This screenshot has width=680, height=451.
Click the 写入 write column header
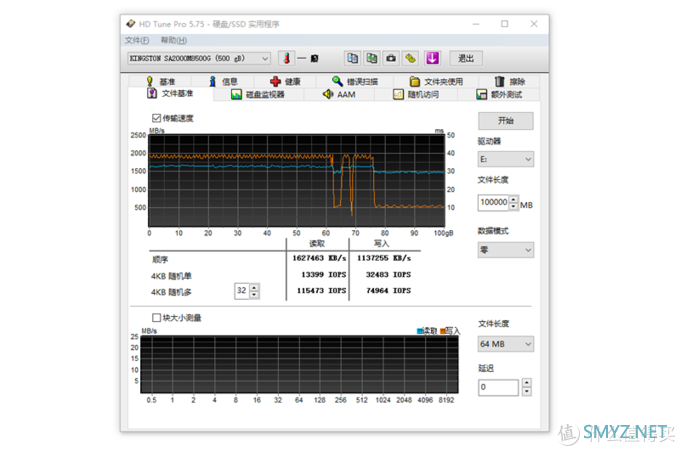pos(381,243)
